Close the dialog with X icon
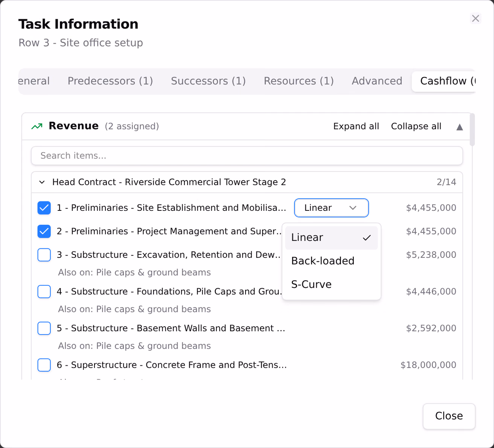The image size is (494, 448). (476, 18)
